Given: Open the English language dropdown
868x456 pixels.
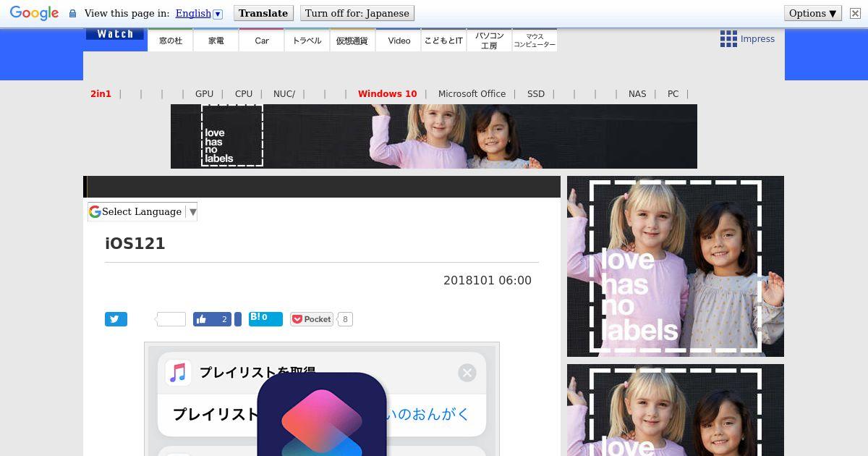Looking at the screenshot, I should [x=199, y=13].
